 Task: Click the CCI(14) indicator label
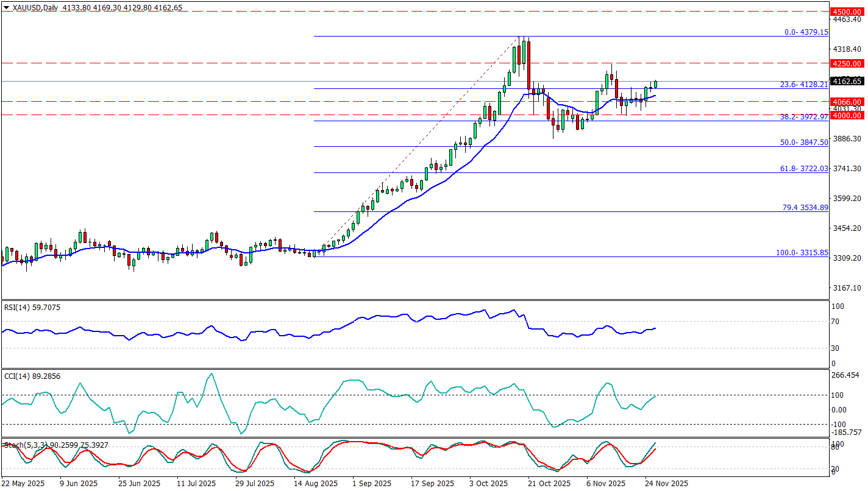(x=24, y=376)
